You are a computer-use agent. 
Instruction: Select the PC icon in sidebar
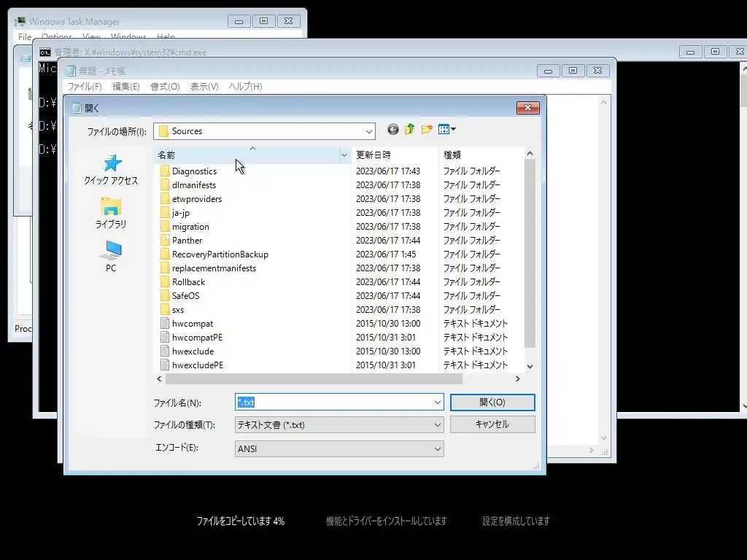pyautogui.click(x=111, y=251)
